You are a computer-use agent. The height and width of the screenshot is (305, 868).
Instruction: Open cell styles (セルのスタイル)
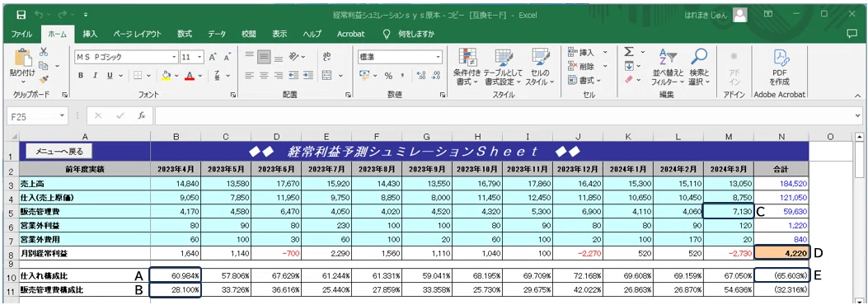coord(540,67)
